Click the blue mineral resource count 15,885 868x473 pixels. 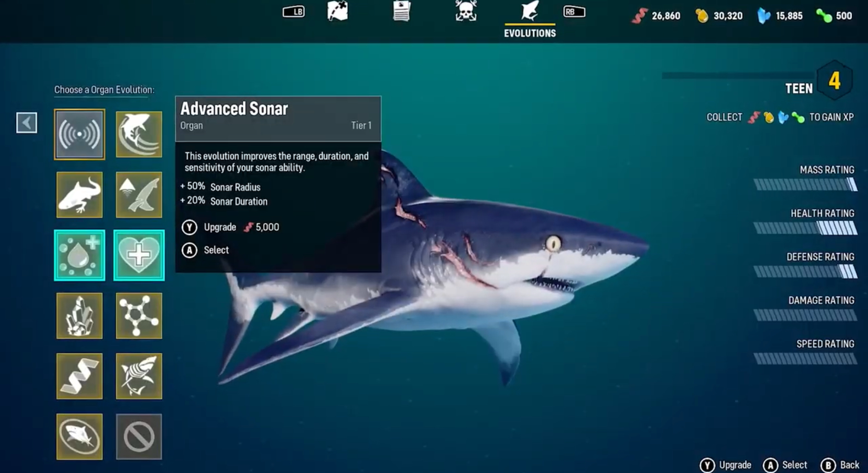point(780,16)
